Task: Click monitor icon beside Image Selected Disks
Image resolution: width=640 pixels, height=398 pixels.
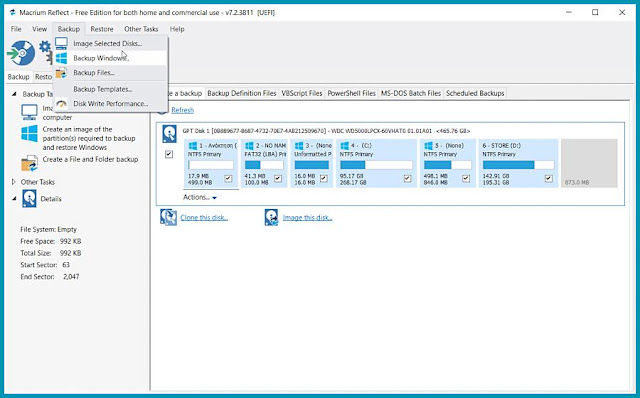Action: tap(62, 43)
